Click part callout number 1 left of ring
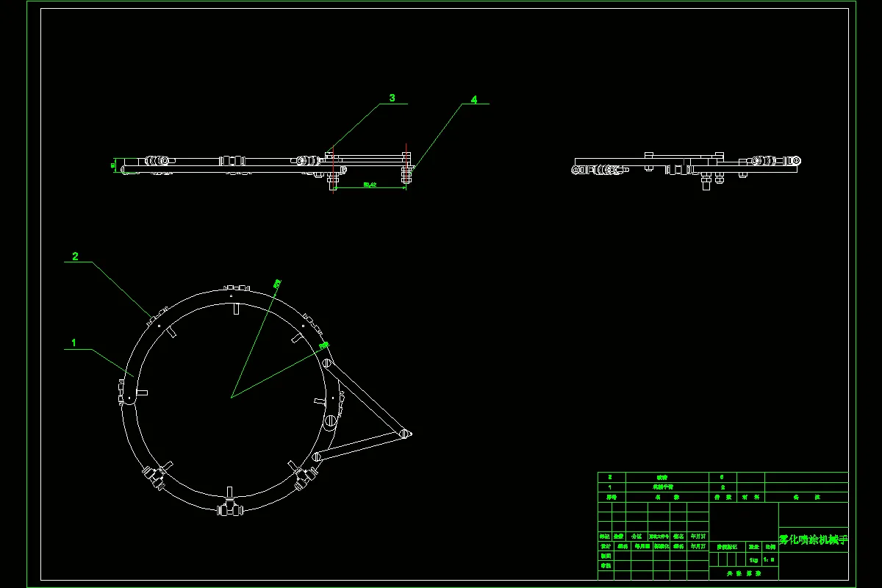 (73, 343)
